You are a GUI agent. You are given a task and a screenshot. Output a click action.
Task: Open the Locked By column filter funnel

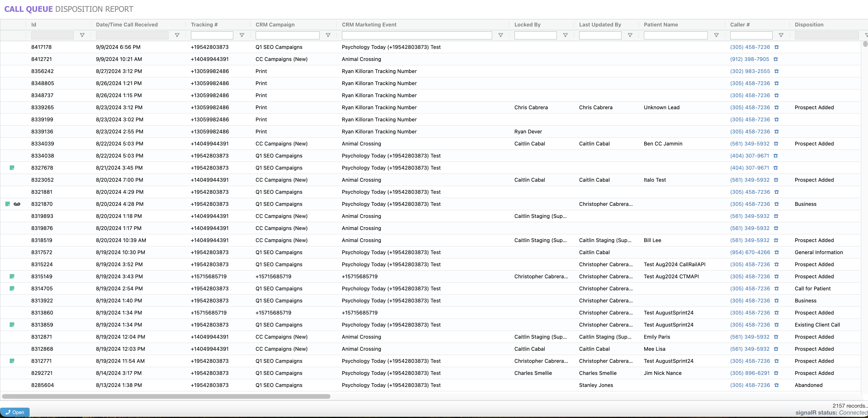(565, 35)
